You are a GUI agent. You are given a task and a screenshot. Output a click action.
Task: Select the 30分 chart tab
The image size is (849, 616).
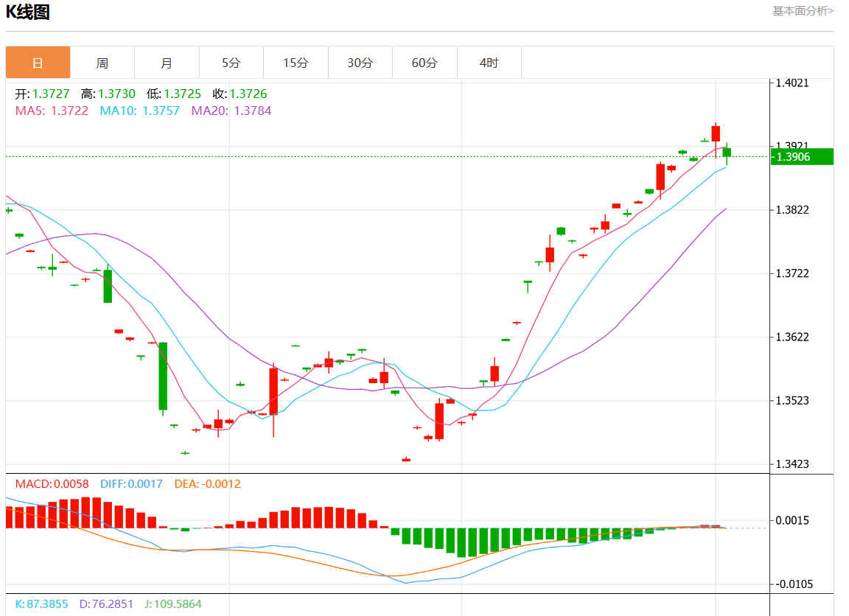[x=360, y=63]
